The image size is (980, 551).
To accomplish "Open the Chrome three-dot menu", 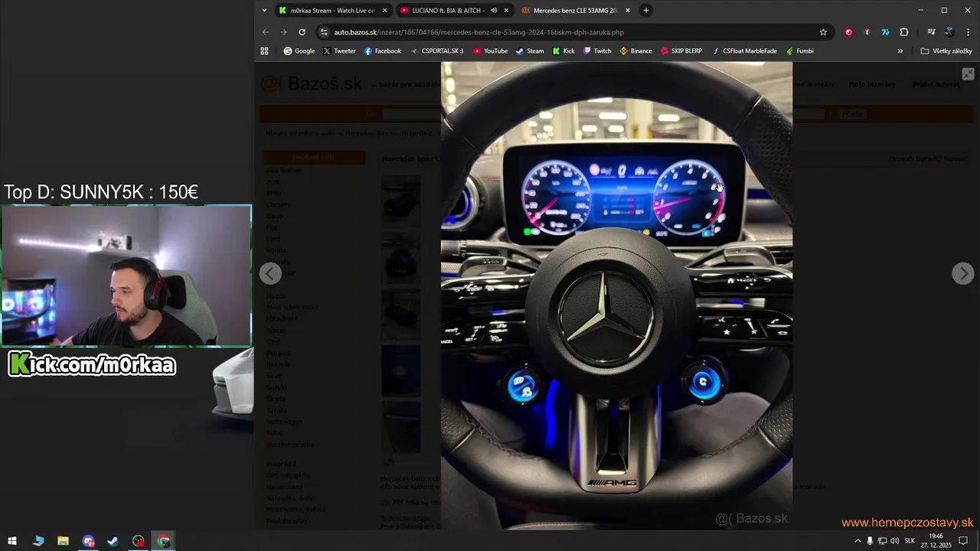I will (x=969, y=32).
